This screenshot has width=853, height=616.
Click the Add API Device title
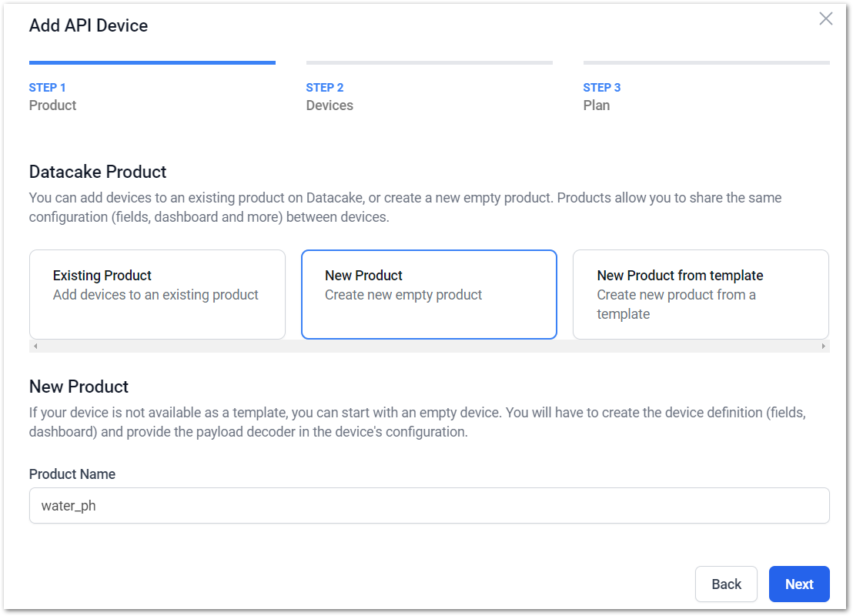coord(89,25)
